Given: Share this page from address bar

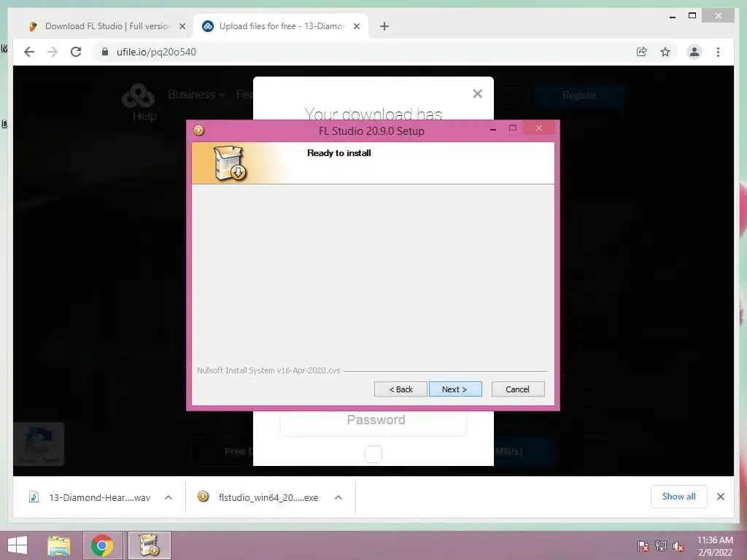Looking at the screenshot, I should coord(642,52).
